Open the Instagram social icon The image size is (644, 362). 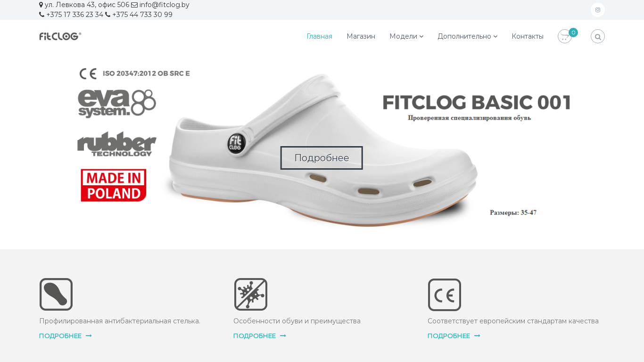pyautogui.click(x=598, y=10)
